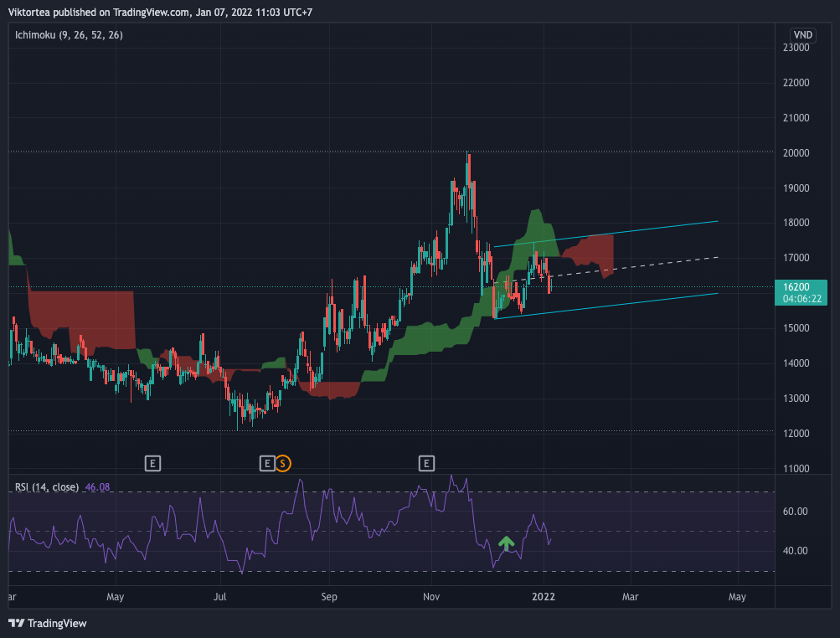Viewport: 840px width, 638px height.
Task: Click the VND currency label
Action: [x=802, y=35]
